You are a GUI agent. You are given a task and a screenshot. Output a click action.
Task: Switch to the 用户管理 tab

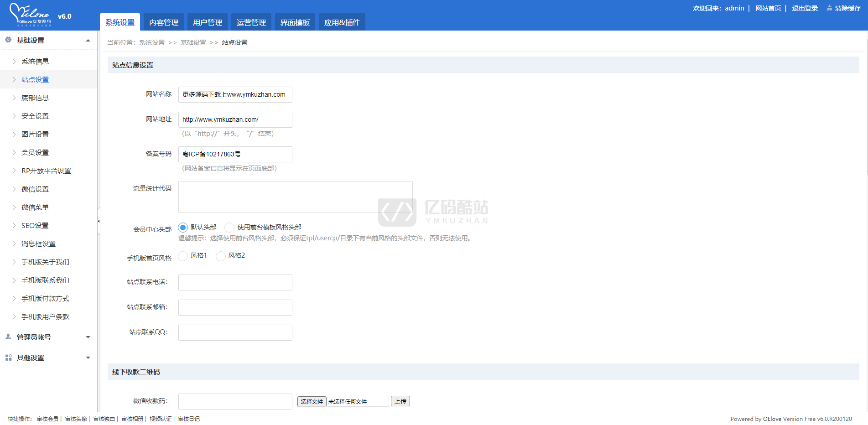(208, 22)
